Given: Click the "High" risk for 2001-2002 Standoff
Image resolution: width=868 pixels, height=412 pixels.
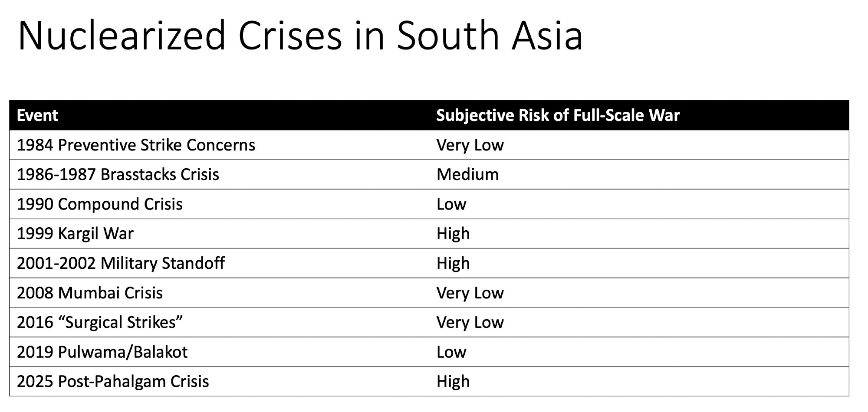Looking at the screenshot, I should pyautogui.click(x=453, y=263).
